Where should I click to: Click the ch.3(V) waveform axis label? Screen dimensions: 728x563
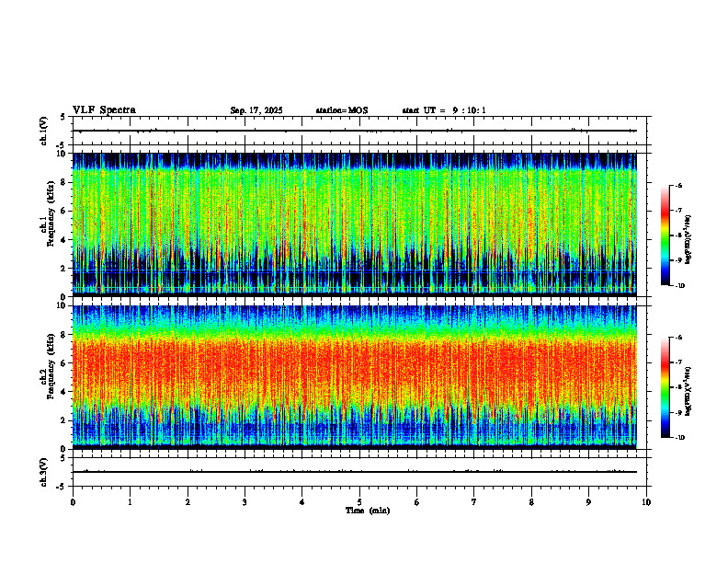click(x=44, y=473)
